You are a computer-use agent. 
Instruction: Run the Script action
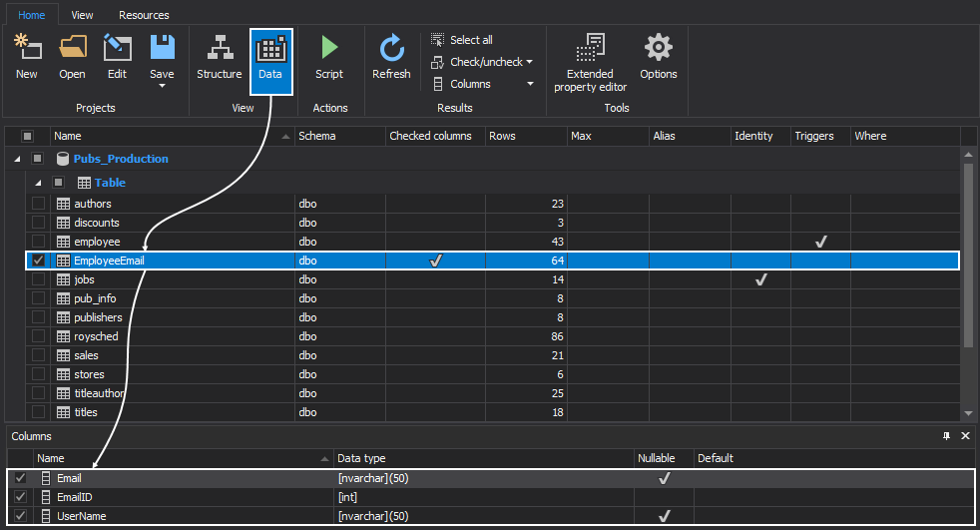[328, 56]
